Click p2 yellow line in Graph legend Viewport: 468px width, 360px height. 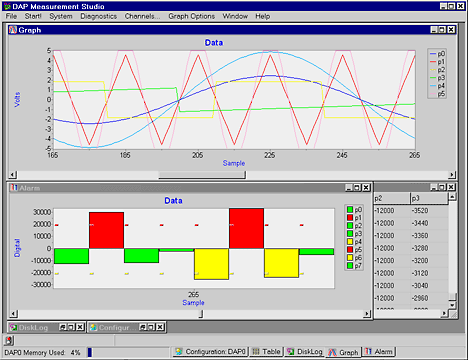433,70
